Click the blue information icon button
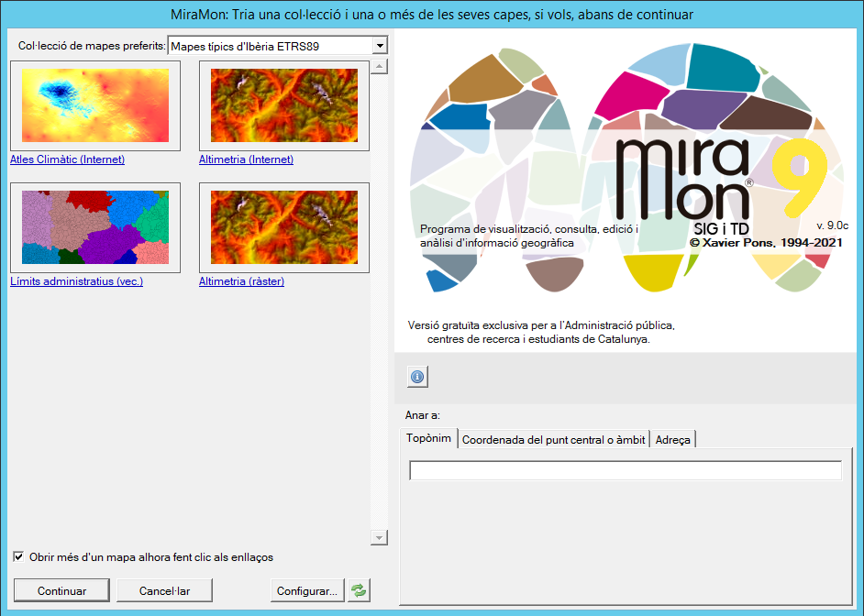Image resolution: width=864 pixels, height=616 pixels. 417,377
